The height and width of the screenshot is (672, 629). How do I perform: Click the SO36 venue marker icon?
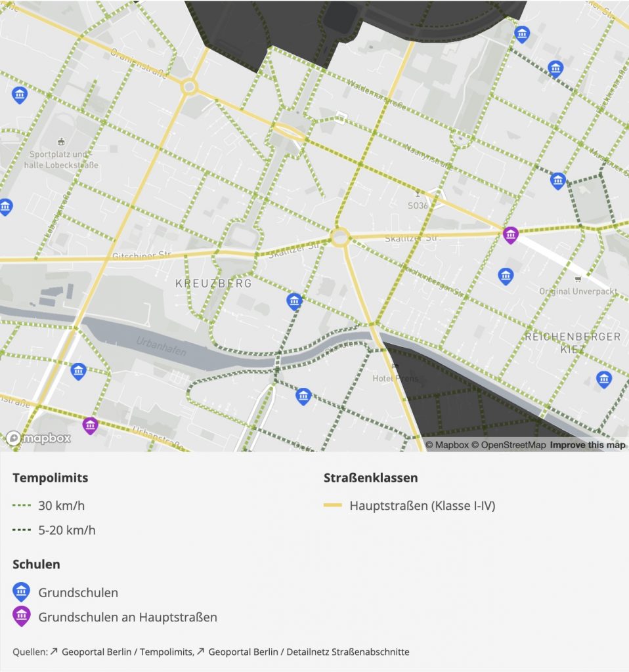point(418,194)
